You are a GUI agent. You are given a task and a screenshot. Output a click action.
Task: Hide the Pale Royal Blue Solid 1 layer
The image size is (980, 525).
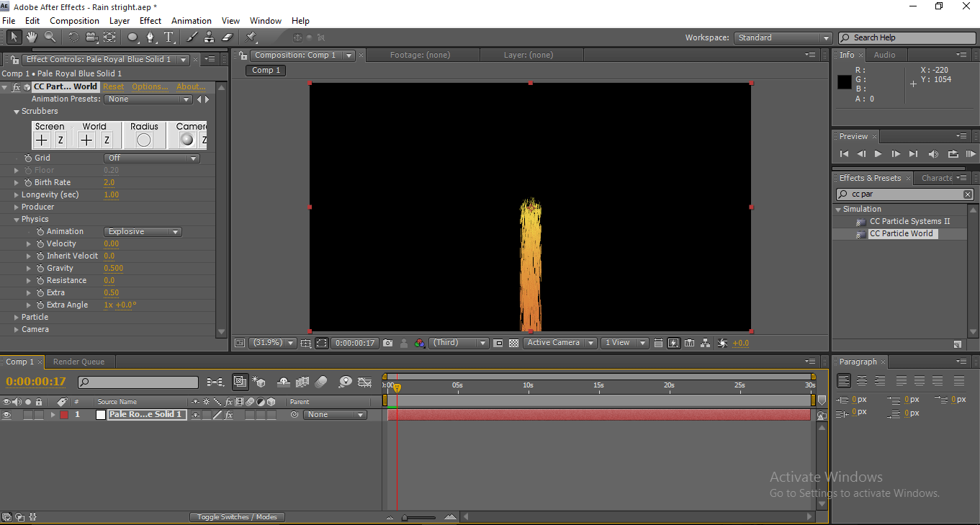(6, 415)
